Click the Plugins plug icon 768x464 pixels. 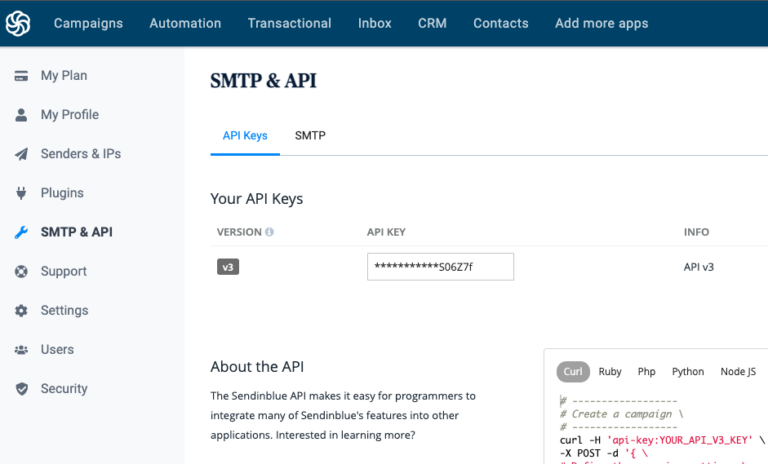click(x=21, y=193)
